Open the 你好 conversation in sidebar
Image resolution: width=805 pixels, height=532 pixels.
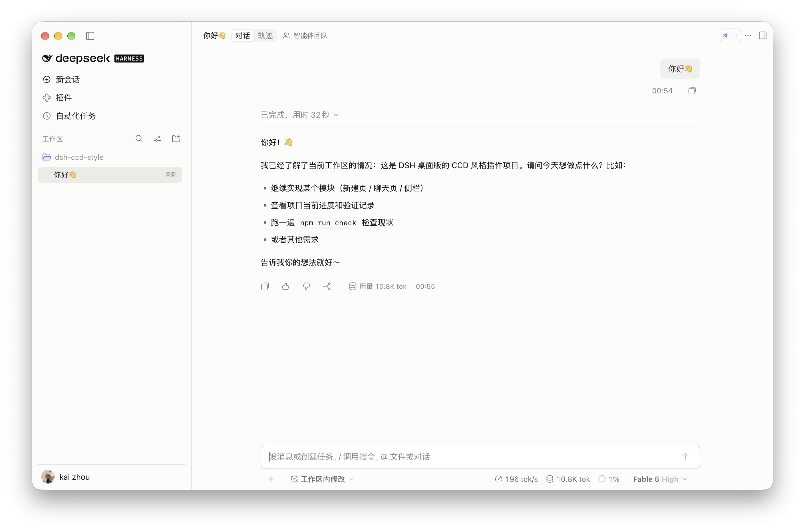[110, 175]
